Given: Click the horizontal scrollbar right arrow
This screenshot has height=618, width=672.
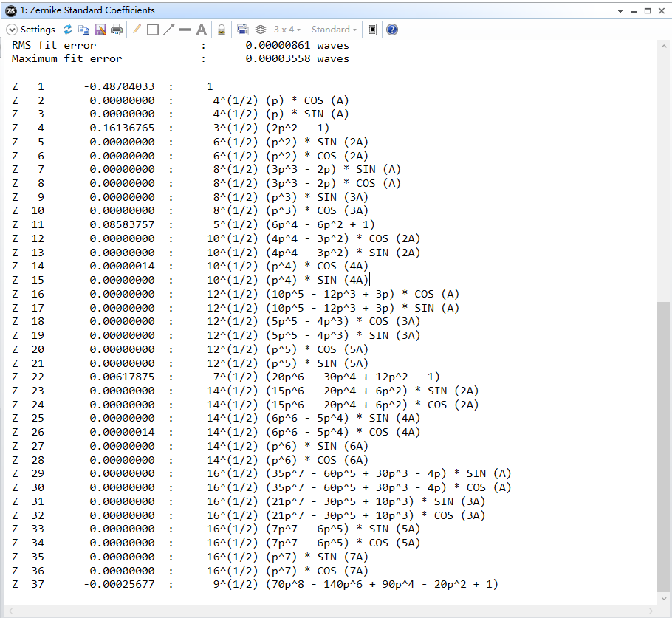Looking at the screenshot, I should pyautogui.click(x=651, y=611).
